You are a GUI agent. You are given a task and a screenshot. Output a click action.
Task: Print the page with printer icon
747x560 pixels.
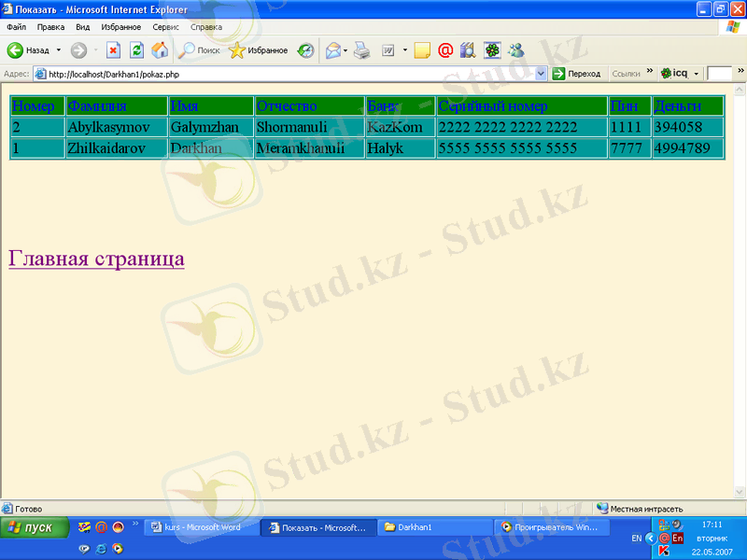tap(362, 50)
